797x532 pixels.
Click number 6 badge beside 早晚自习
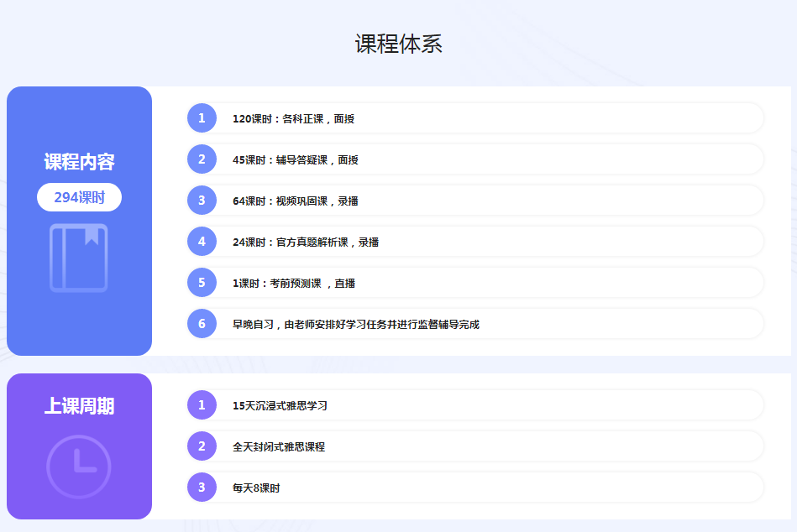tap(202, 324)
